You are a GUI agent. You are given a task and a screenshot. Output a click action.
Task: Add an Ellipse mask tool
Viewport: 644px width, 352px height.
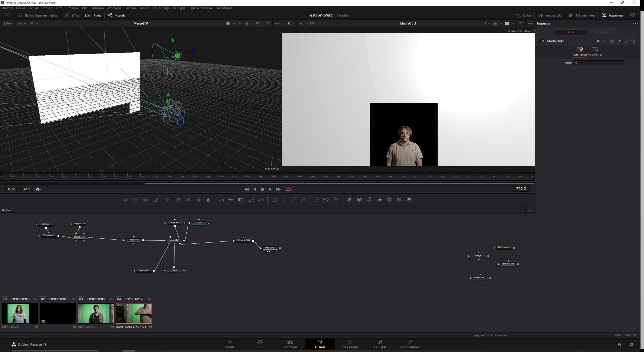point(284,200)
